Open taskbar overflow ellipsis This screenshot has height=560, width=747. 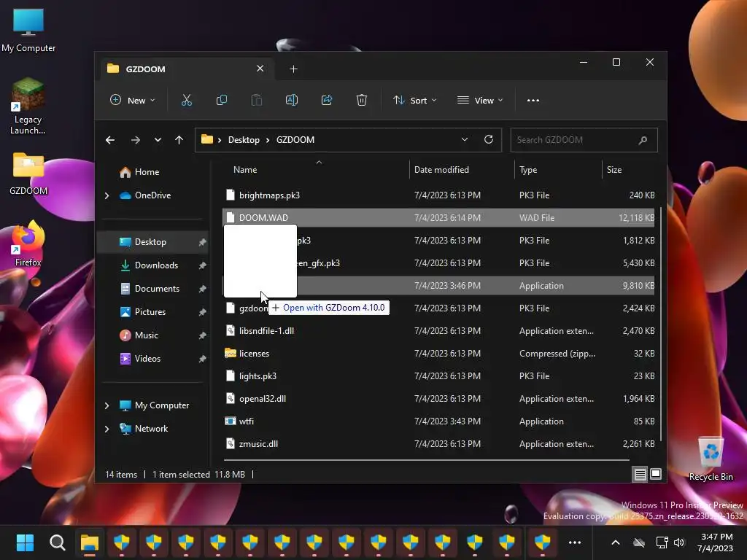(x=575, y=542)
